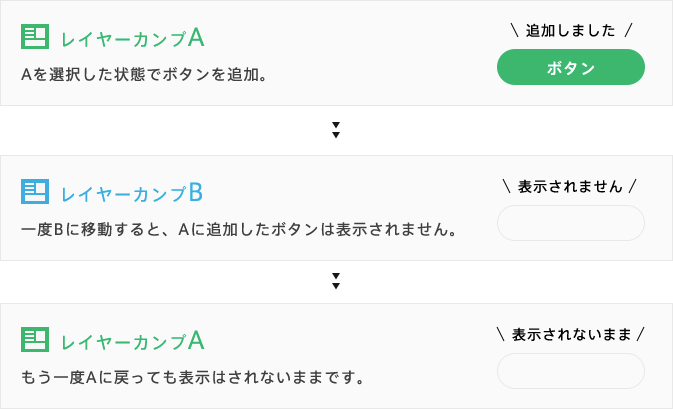Click the 表示されません callout label
Viewport: 673px width, 409px height.
(570, 186)
